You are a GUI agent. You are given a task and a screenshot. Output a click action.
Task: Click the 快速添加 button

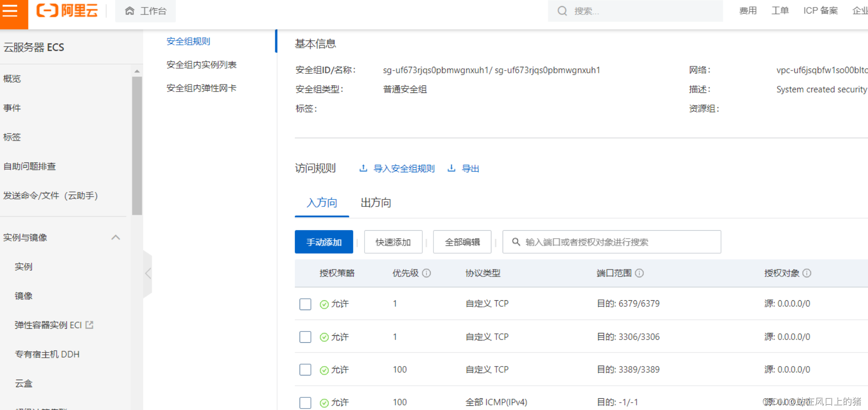coord(393,242)
